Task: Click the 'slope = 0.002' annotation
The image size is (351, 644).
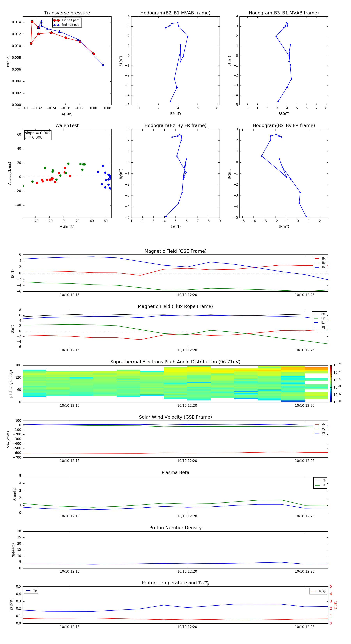Action: click(x=38, y=133)
